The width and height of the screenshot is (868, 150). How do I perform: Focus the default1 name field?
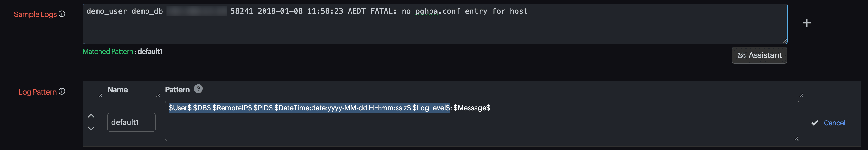[131, 122]
